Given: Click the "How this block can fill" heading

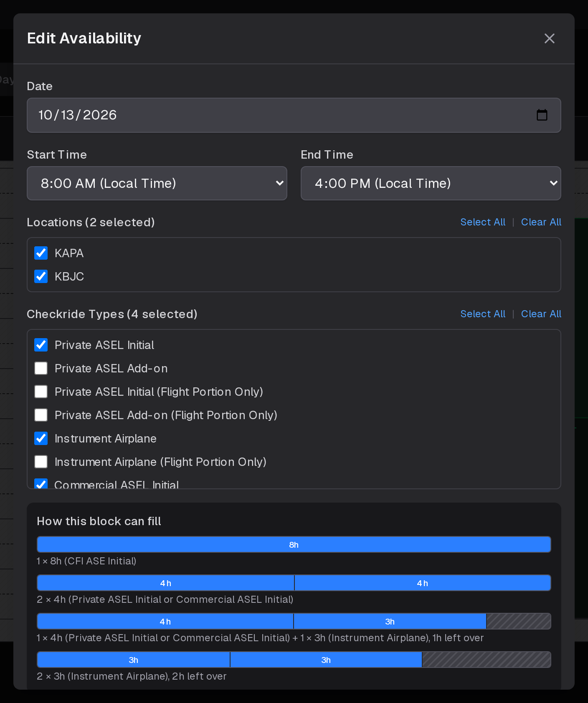Looking at the screenshot, I should coord(99,521).
